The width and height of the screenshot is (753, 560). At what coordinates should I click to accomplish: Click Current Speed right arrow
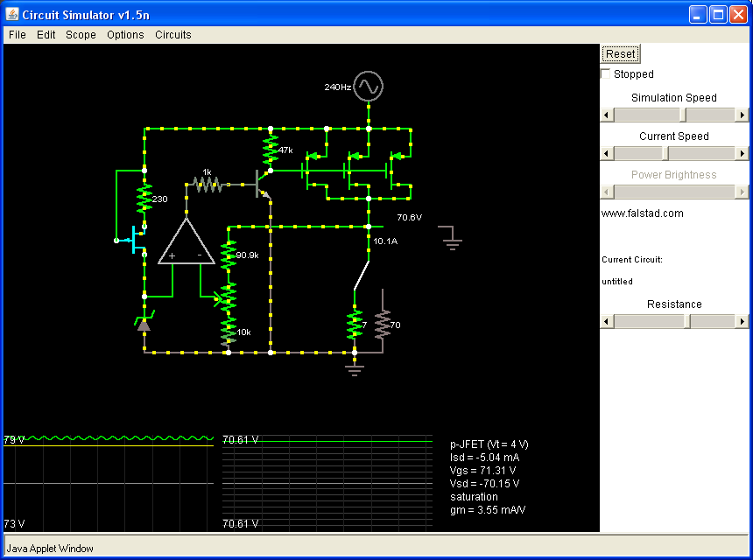(x=742, y=153)
